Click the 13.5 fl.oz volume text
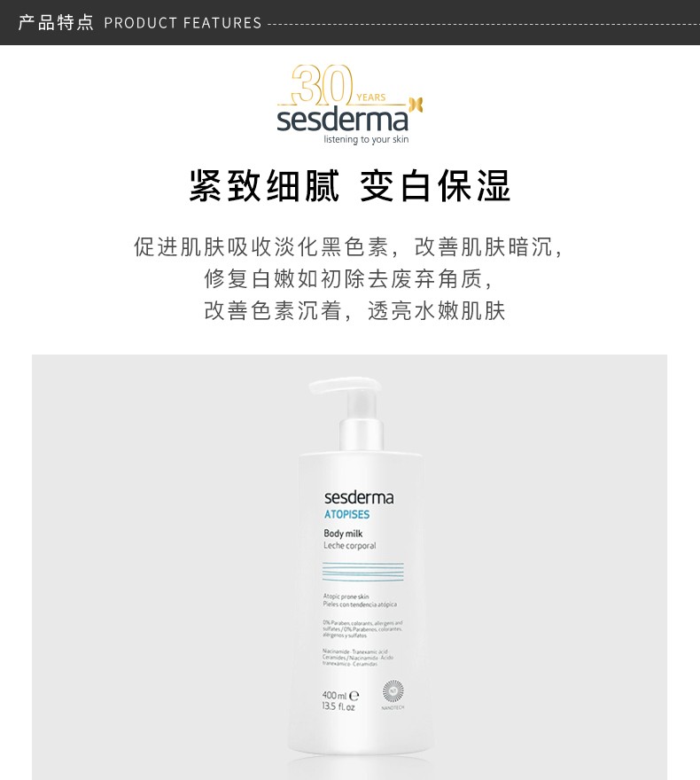 coord(338,706)
